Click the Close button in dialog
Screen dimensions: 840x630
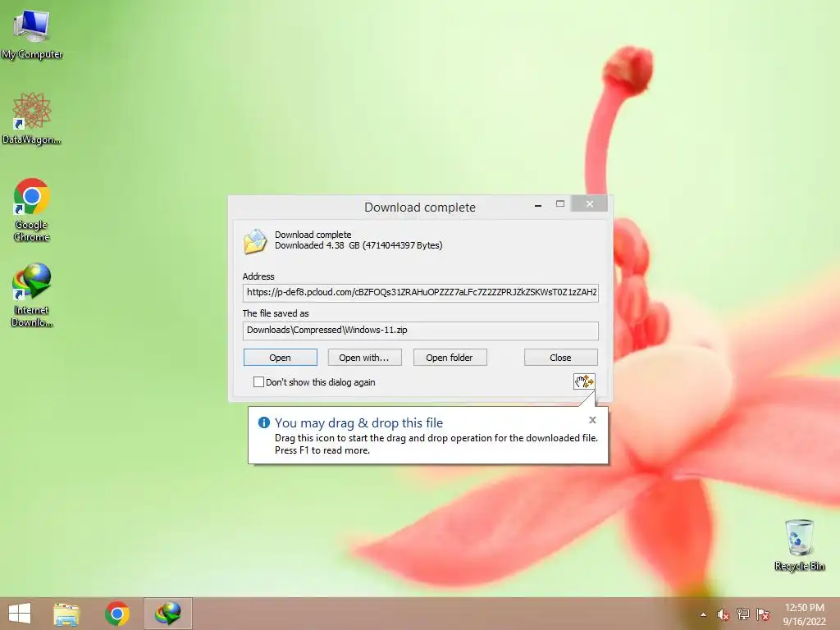click(561, 358)
